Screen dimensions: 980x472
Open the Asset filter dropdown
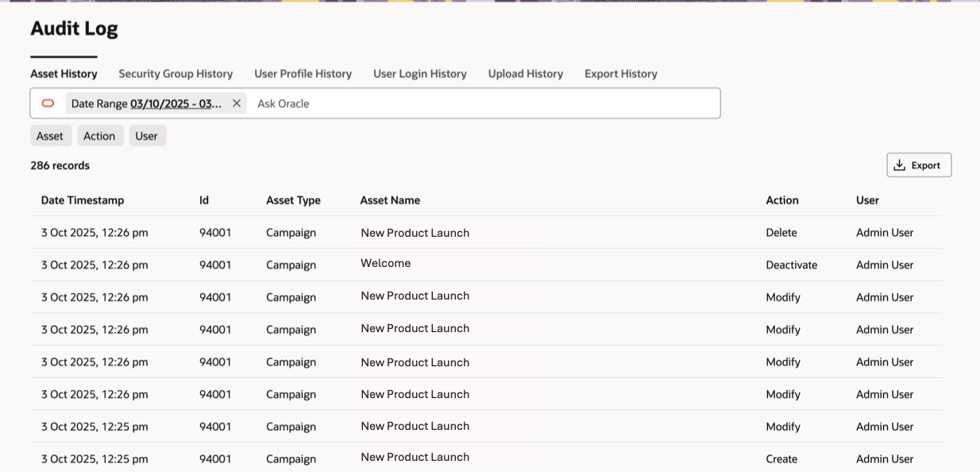pos(50,136)
